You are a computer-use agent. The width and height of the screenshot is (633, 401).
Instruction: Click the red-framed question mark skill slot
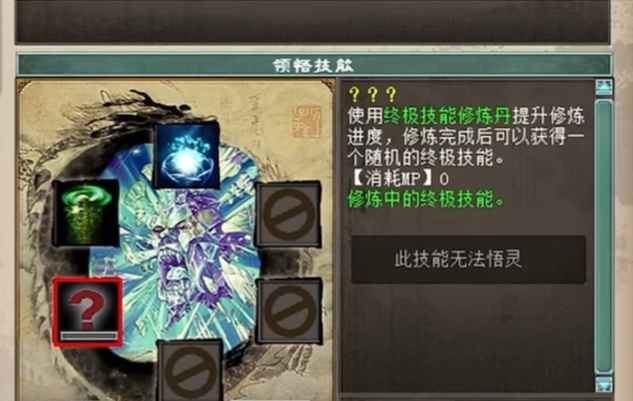coord(88,312)
